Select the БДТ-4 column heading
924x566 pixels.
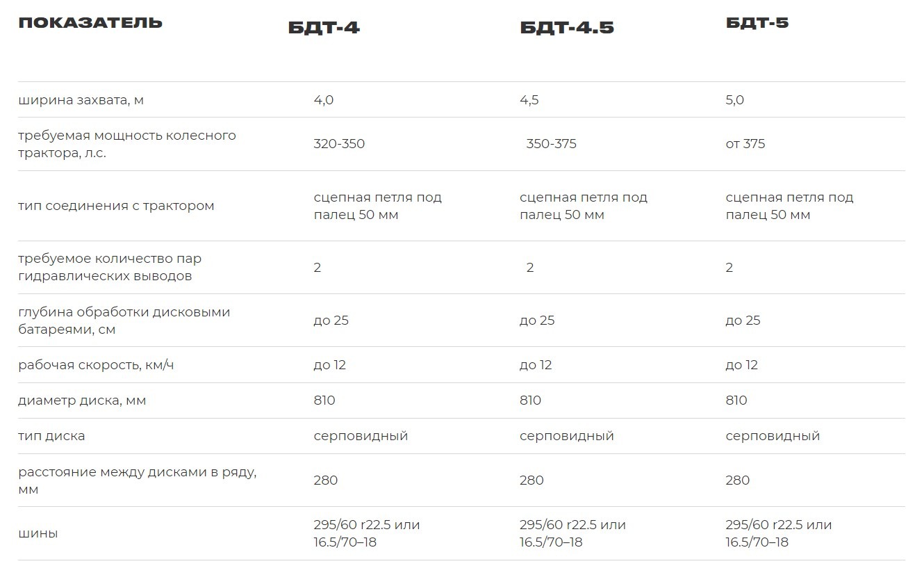324,28
